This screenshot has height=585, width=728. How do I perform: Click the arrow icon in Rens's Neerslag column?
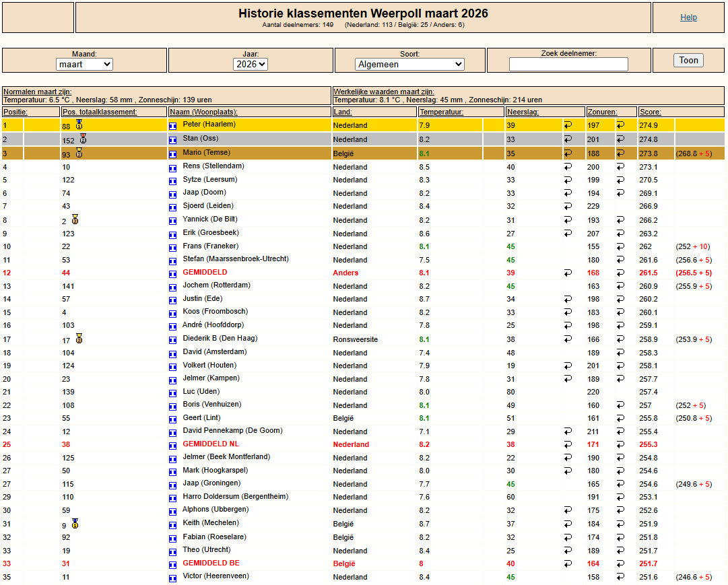(x=568, y=167)
